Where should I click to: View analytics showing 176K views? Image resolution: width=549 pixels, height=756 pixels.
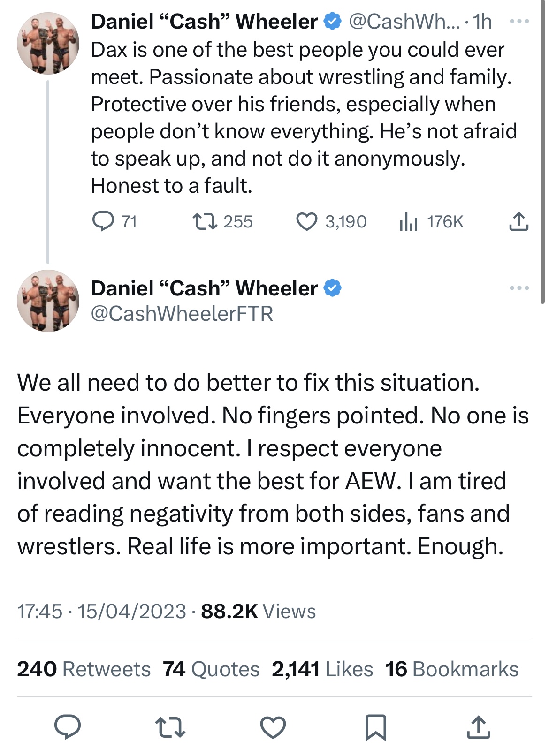pyautogui.click(x=408, y=221)
